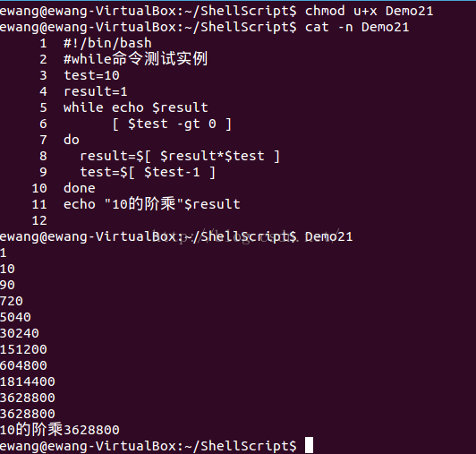Image resolution: width=476 pixels, height=454 pixels.
Task: Click the result=$[ $result*$test ] expression
Action: [180, 156]
